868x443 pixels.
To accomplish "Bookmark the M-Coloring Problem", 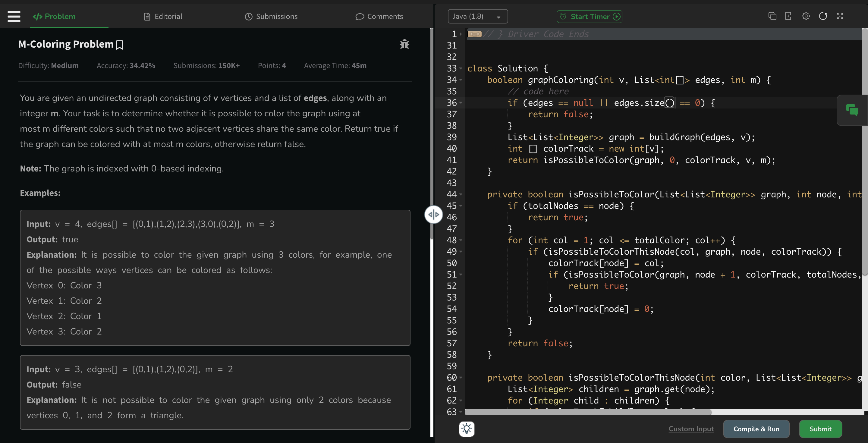I will 120,45.
